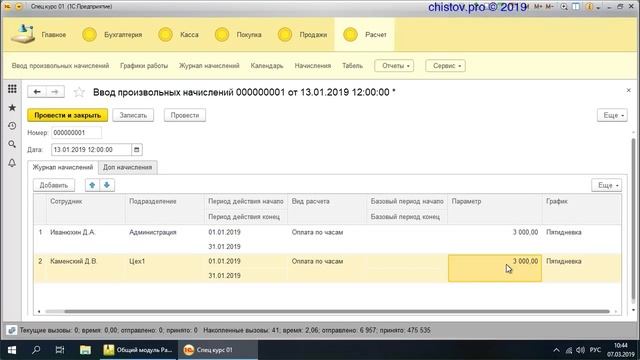Move selected row down
Screen dimensions: 640x360
pos(107,185)
